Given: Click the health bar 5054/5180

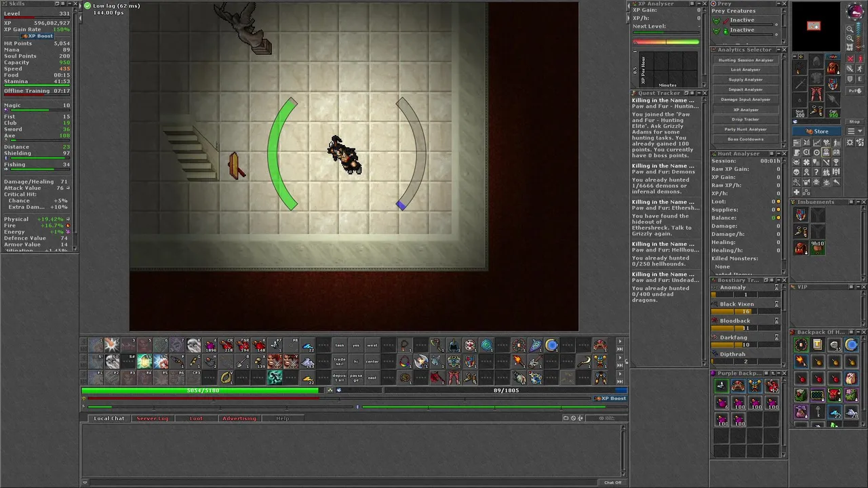Looking at the screenshot, I should click(201, 390).
